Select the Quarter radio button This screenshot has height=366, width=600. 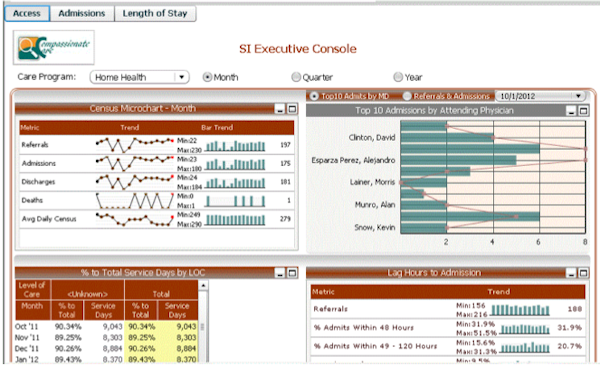tap(296, 77)
